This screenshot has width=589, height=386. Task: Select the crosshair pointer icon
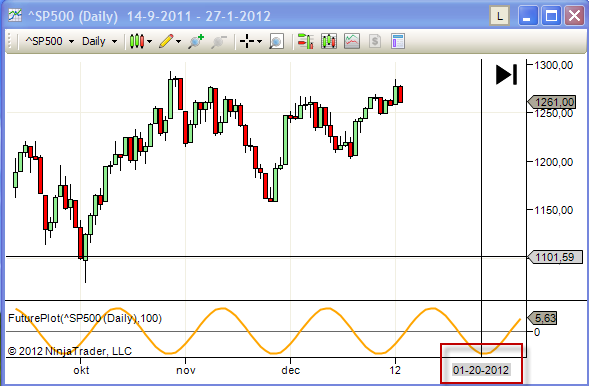pos(247,41)
